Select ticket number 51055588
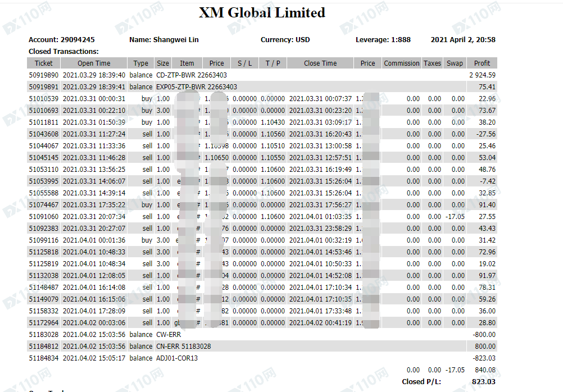 43,193
